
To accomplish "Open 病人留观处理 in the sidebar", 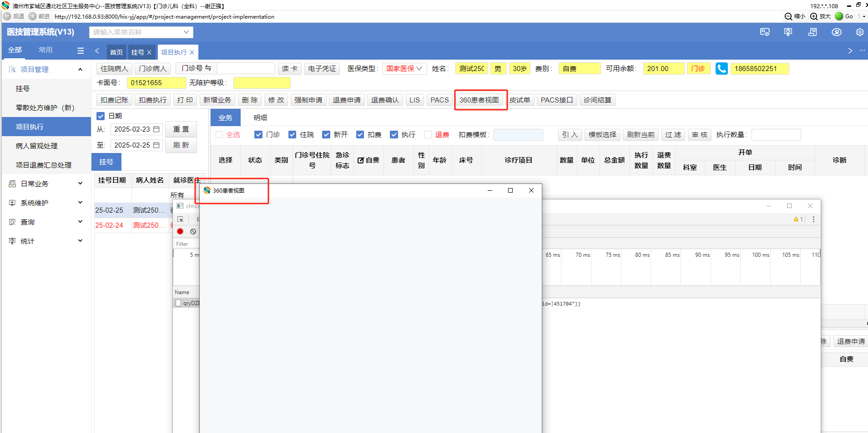I will click(37, 146).
